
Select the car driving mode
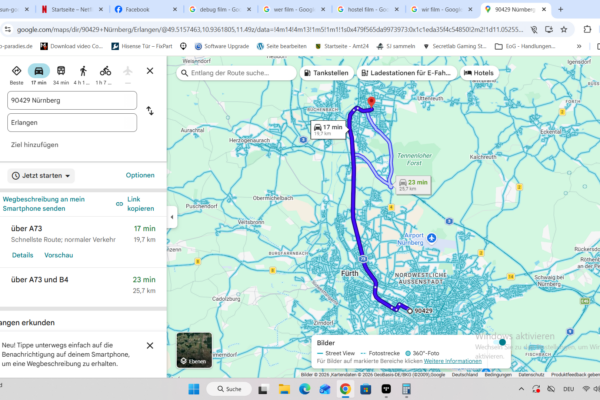[x=39, y=71]
